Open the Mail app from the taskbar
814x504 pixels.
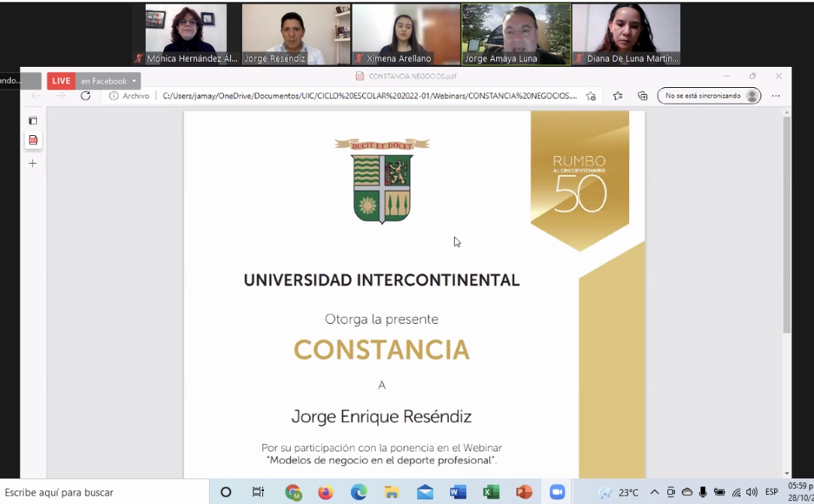pos(425,492)
